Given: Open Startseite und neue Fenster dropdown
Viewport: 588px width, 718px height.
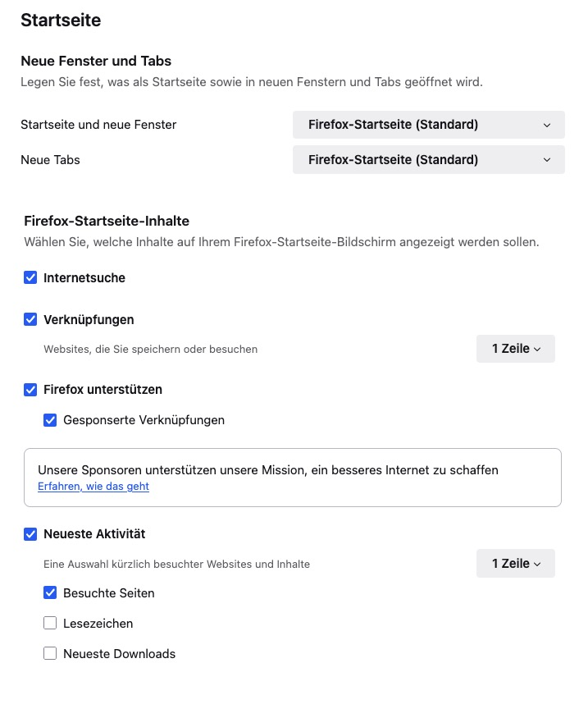Looking at the screenshot, I should pyautogui.click(x=428, y=126).
